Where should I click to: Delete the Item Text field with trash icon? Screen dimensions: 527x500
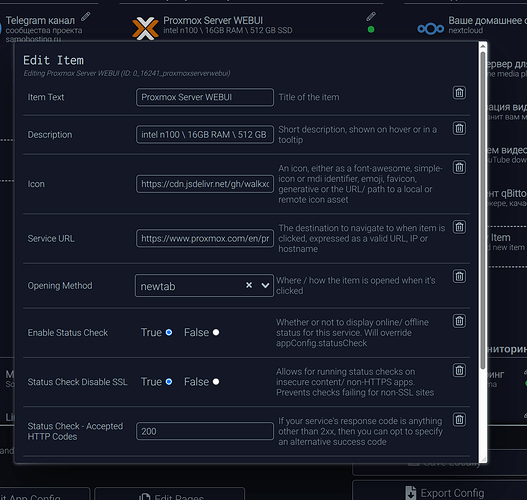point(459,92)
